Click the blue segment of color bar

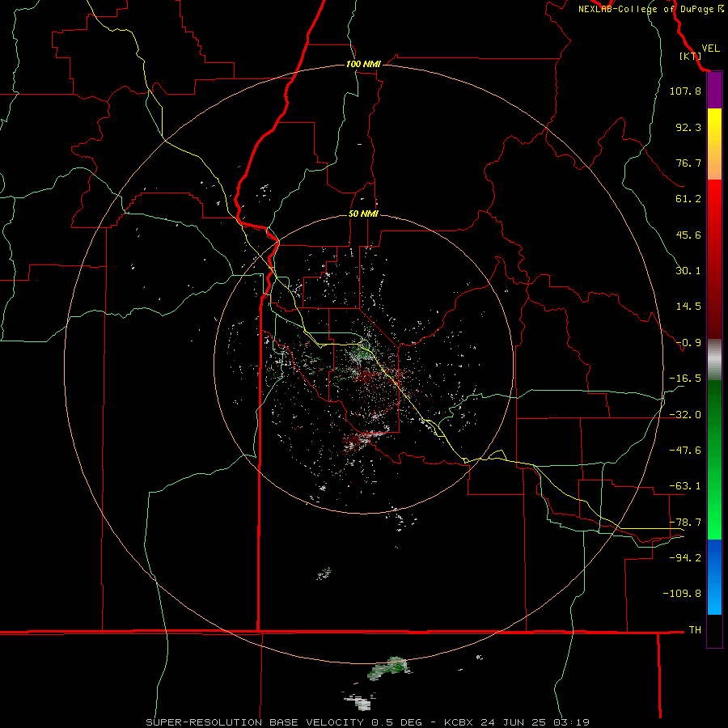tap(714, 577)
